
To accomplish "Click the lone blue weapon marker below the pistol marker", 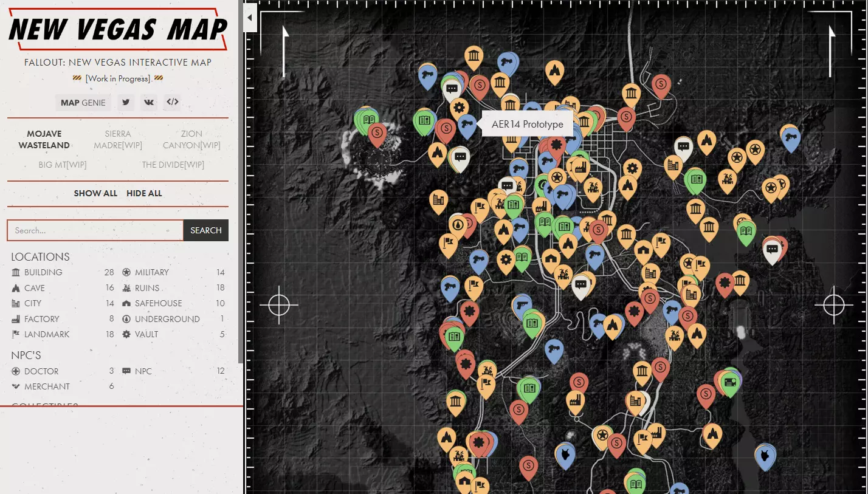I will click(x=554, y=350).
